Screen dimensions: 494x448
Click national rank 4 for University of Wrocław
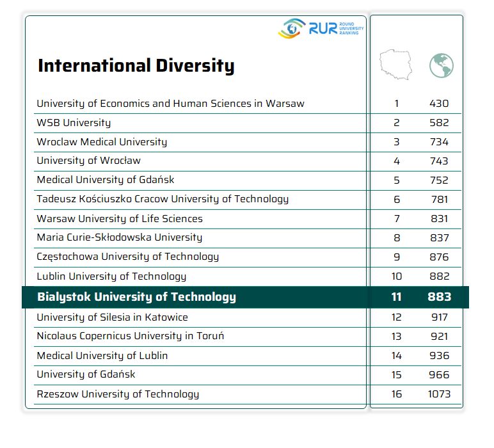pyautogui.click(x=397, y=161)
